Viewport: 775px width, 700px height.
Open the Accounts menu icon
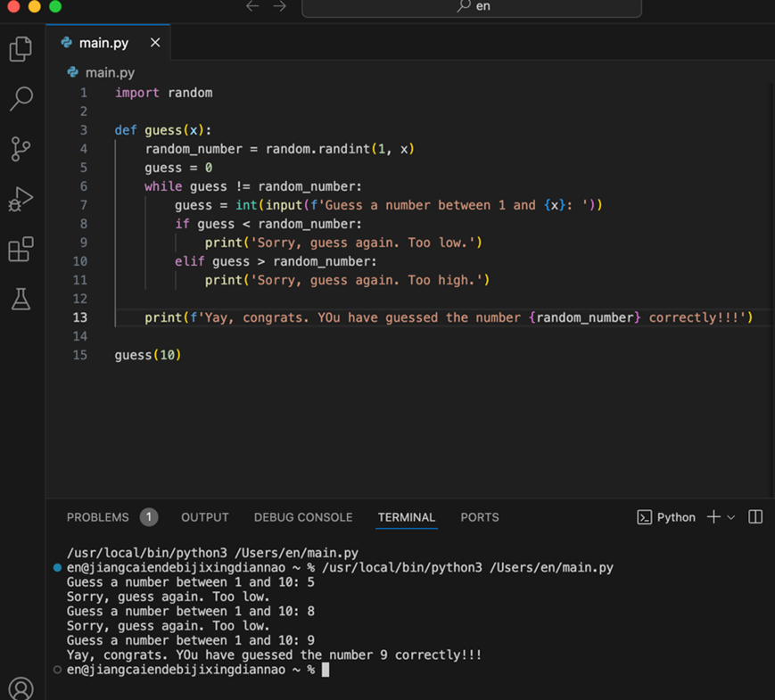pos(21,688)
